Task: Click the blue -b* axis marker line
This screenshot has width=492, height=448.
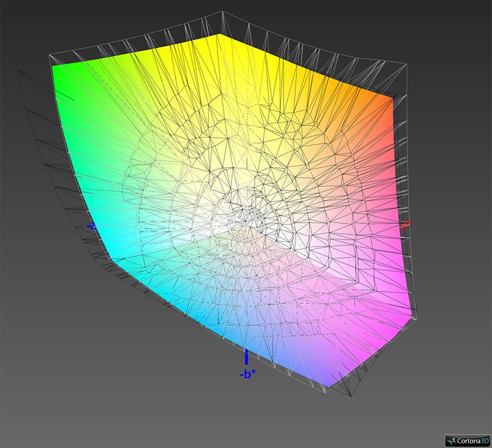Action: 247,357
